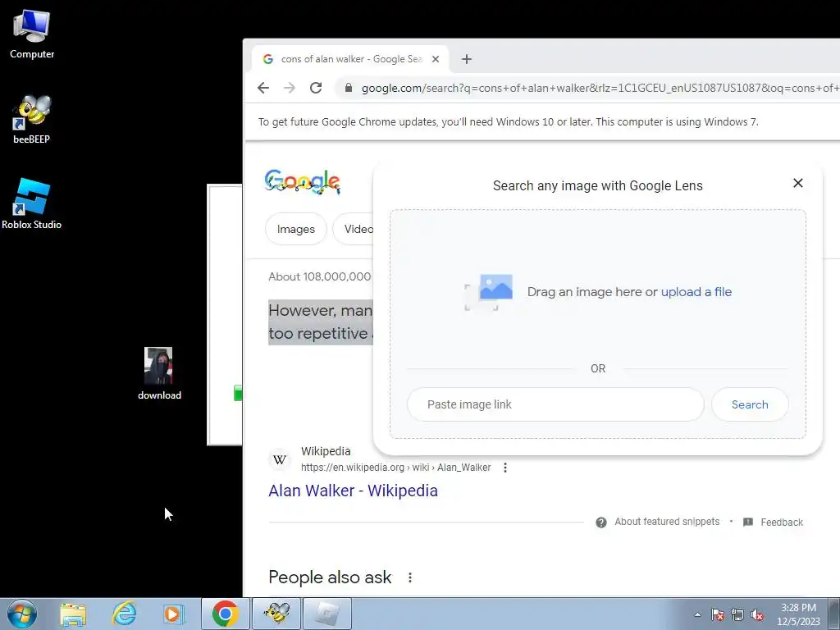840x630 pixels.
Task: Click the Wikipedia favicon beside the result
Action: coord(280,459)
